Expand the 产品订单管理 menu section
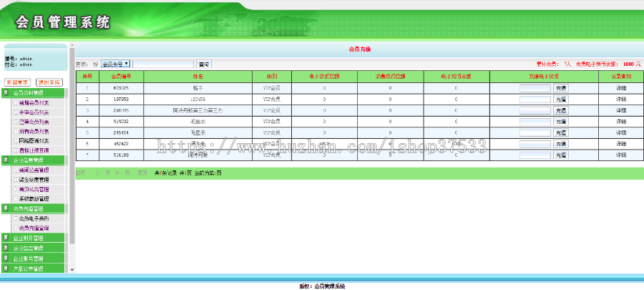 (x=33, y=269)
